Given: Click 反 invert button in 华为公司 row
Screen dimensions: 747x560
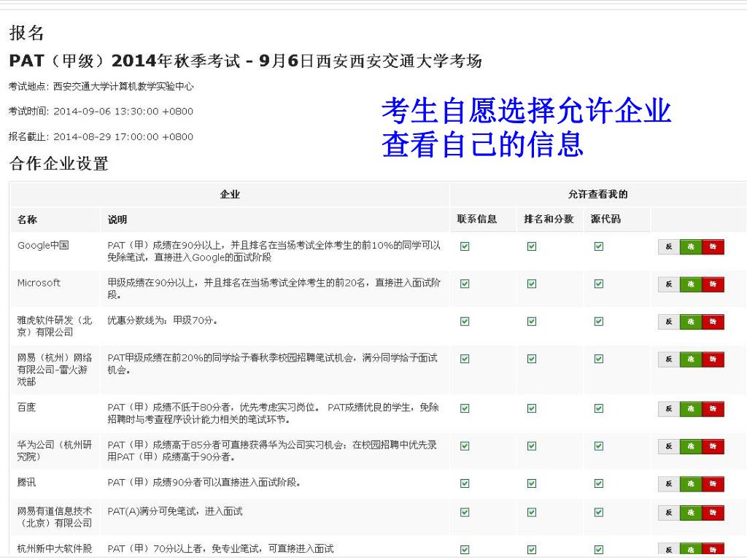Looking at the screenshot, I should coord(669,447).
